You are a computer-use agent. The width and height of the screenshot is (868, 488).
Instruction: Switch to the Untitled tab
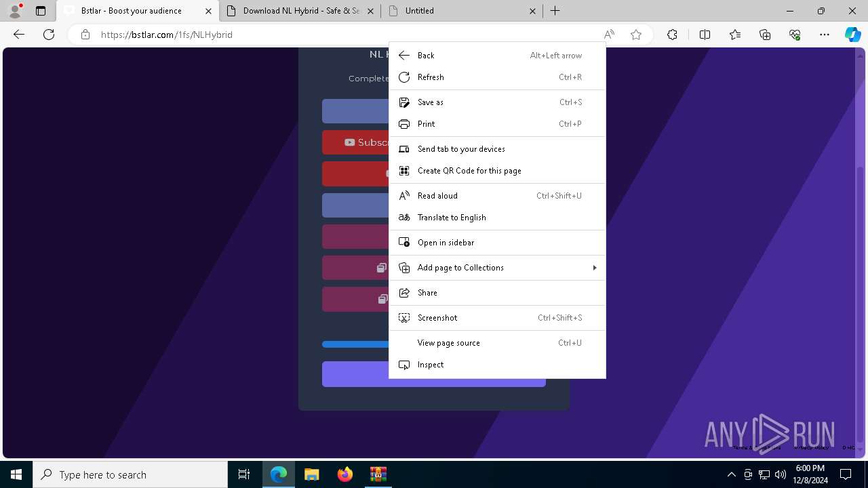pyautogui.click(x=462, y=11)
